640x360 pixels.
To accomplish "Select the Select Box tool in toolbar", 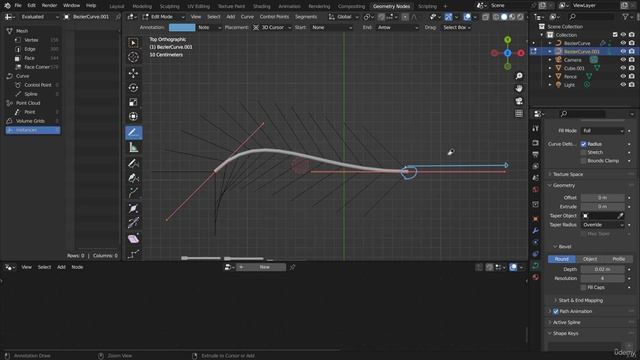I will (133, 43).
